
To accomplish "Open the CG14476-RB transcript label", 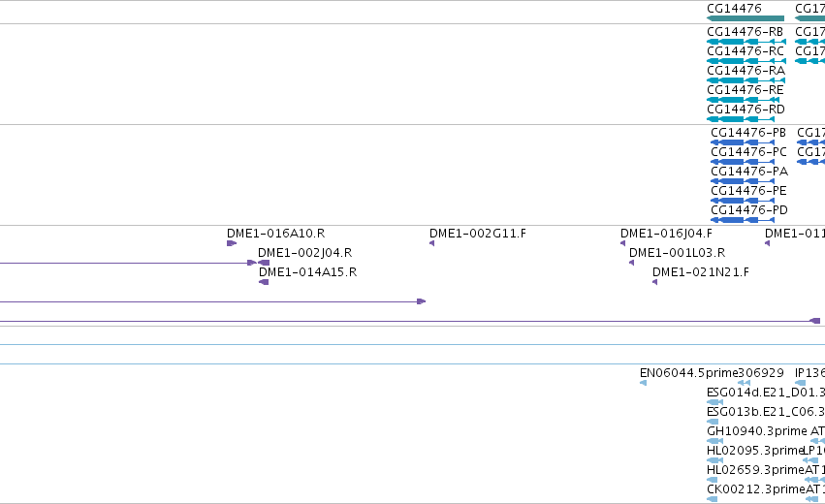I will click(x=746, y=32).
